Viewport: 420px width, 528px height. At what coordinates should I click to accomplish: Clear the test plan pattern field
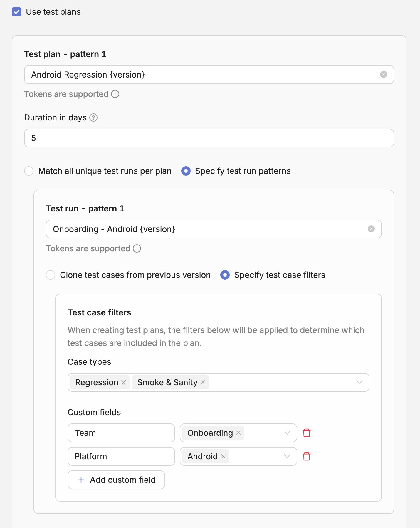(x=383, y=75)
